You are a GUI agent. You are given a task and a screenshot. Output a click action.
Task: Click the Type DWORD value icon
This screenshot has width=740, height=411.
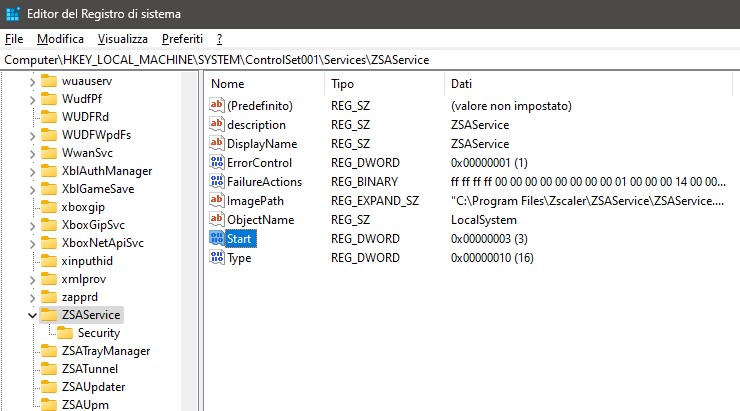coord(217,257)
